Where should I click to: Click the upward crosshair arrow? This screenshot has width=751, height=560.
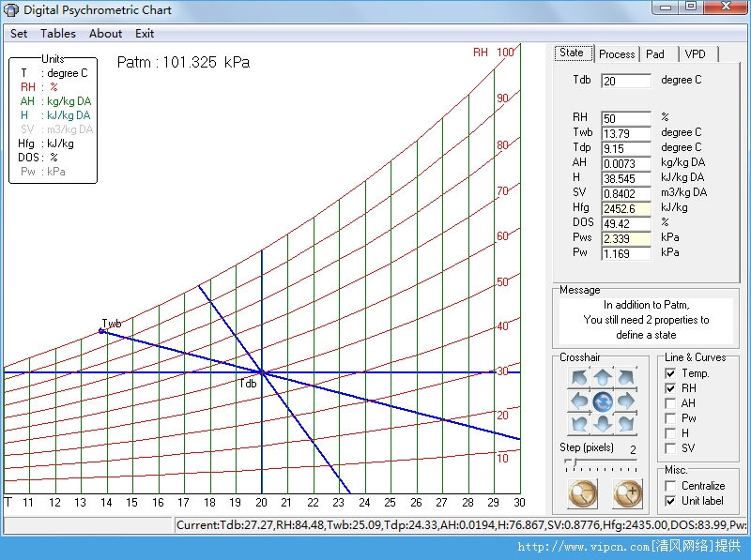pyautogui.click(x=602, y=377)
